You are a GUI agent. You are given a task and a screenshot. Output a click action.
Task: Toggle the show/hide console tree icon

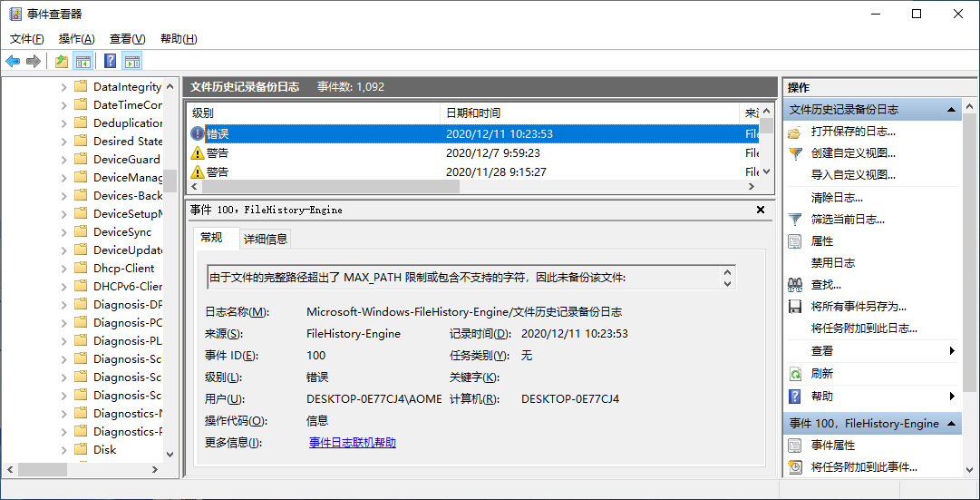click(83, 61)
